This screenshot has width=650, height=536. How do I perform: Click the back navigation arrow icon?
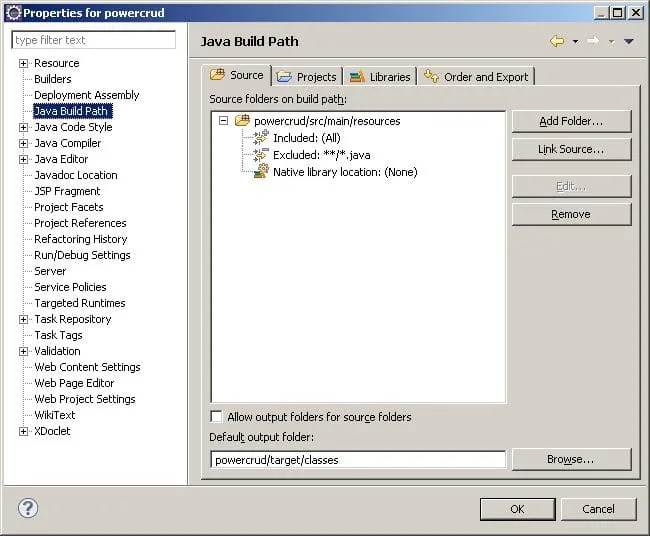tap(557, 41)
